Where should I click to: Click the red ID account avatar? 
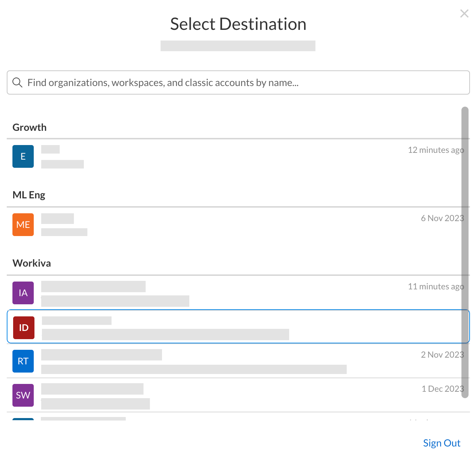point(24,328)
